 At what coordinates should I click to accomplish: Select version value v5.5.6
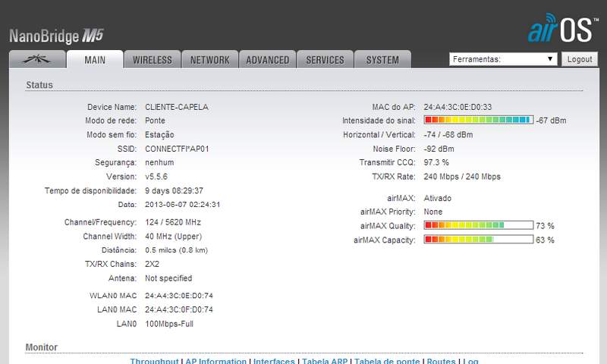(156, 177)
